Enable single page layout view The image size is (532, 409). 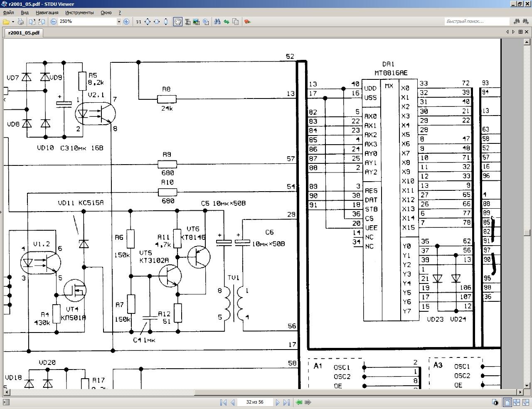coord(507,402)
